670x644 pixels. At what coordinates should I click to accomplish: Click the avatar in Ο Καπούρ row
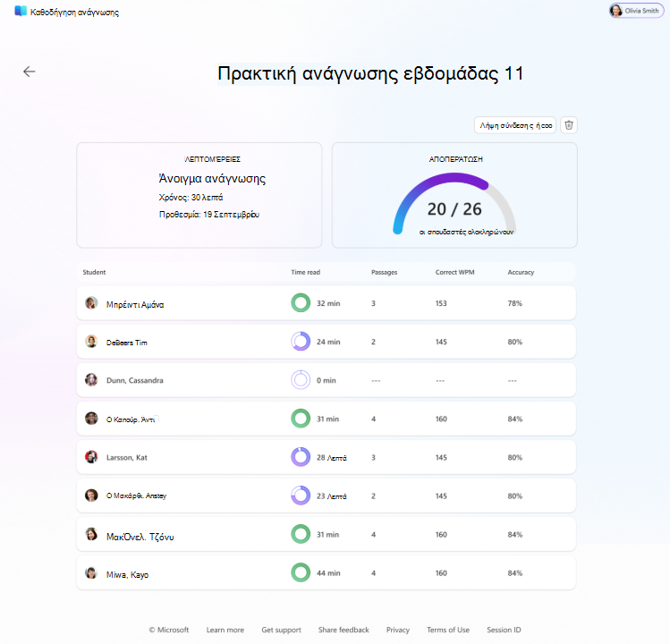[x=91, y=419]
